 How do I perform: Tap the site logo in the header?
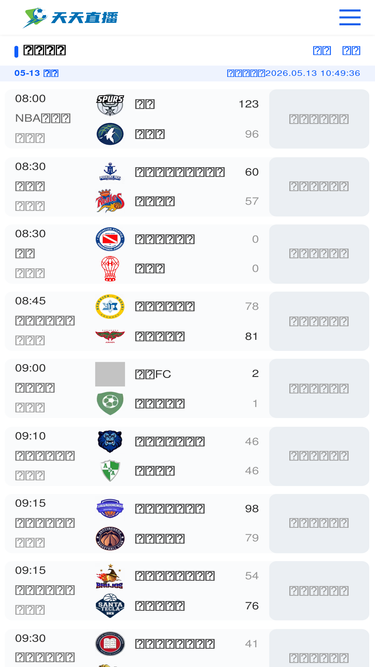coord(71,17)
